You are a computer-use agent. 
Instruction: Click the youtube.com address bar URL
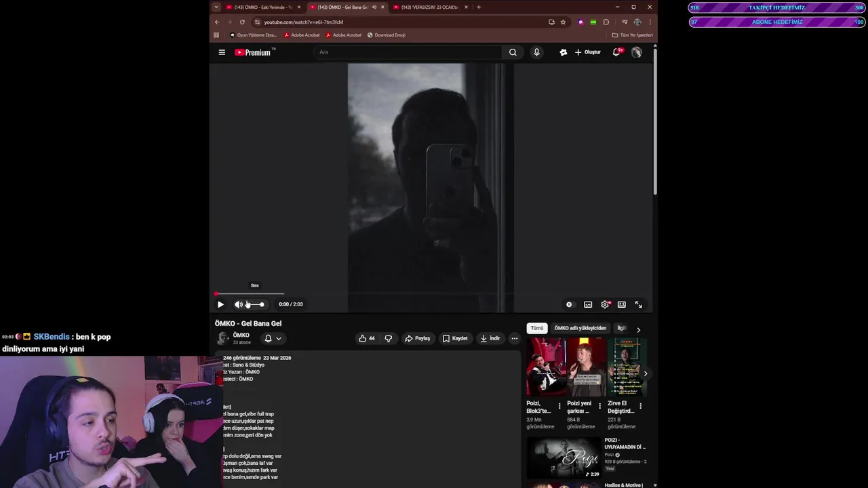tap(303, 22)
